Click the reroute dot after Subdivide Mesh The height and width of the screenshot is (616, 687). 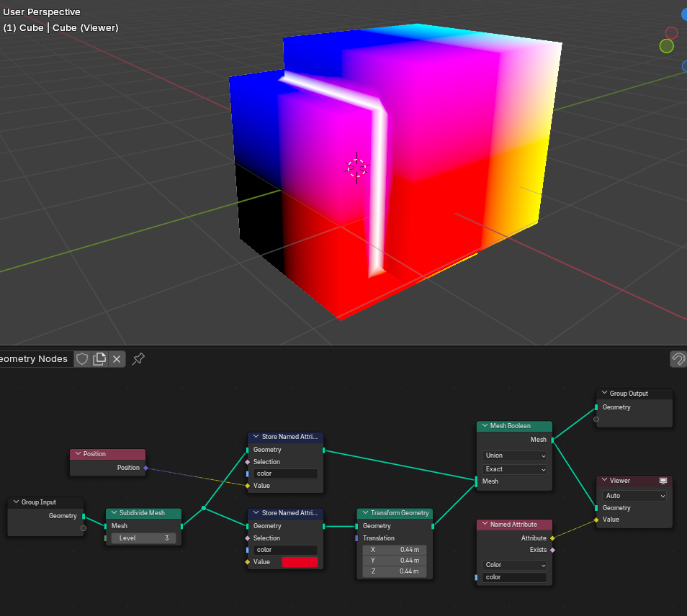pos(204,508)
